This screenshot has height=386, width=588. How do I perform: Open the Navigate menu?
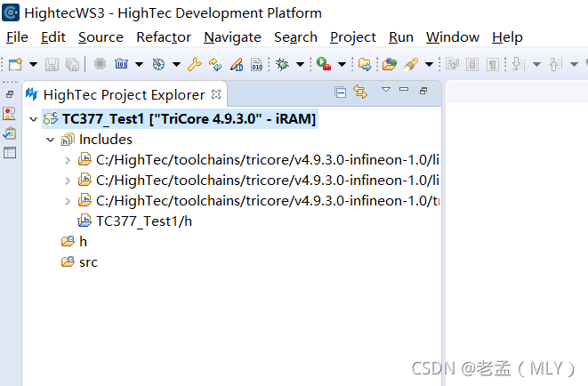232,37
